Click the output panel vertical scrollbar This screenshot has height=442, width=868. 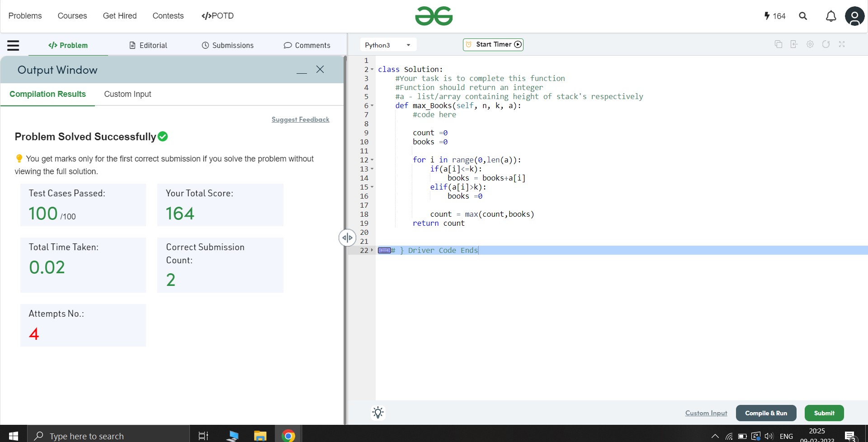(345, 240)
